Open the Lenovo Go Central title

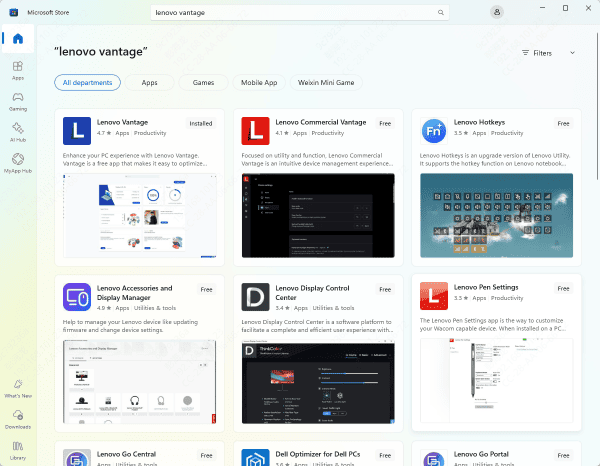pos(126,454)
